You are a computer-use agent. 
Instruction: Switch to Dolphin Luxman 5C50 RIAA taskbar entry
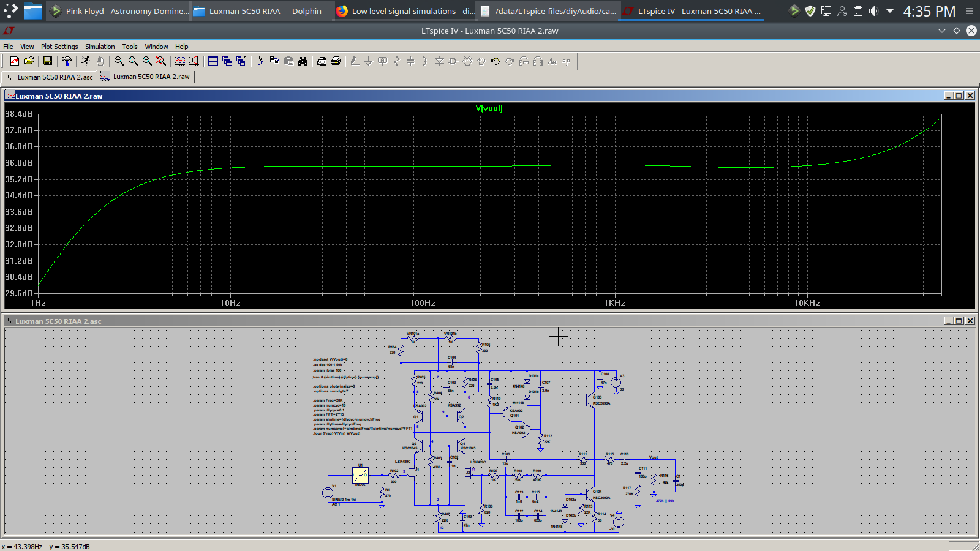(x=262, y=11)
